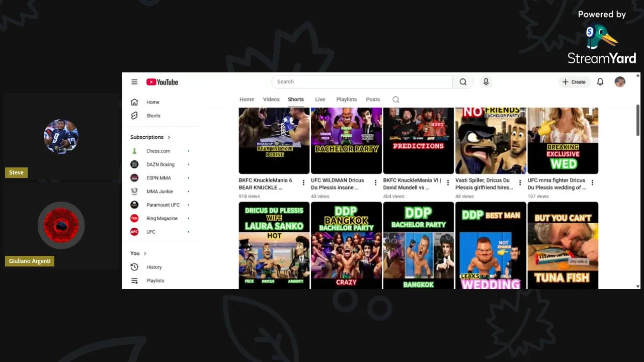Click Giuliano Argenti's participant avatar
The width and height of the screenshot is (644, 362).
click(61, 225)
